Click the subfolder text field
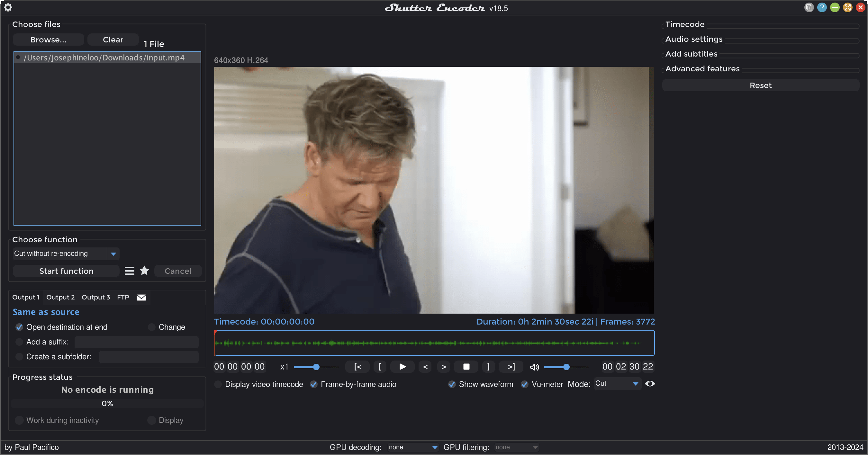This screenshot has width=868, height=455. tap(149, 357)
